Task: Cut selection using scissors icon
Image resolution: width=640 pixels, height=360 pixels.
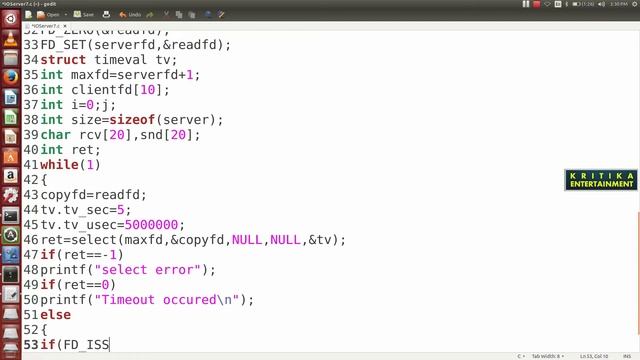Action: tap(166, 15)
